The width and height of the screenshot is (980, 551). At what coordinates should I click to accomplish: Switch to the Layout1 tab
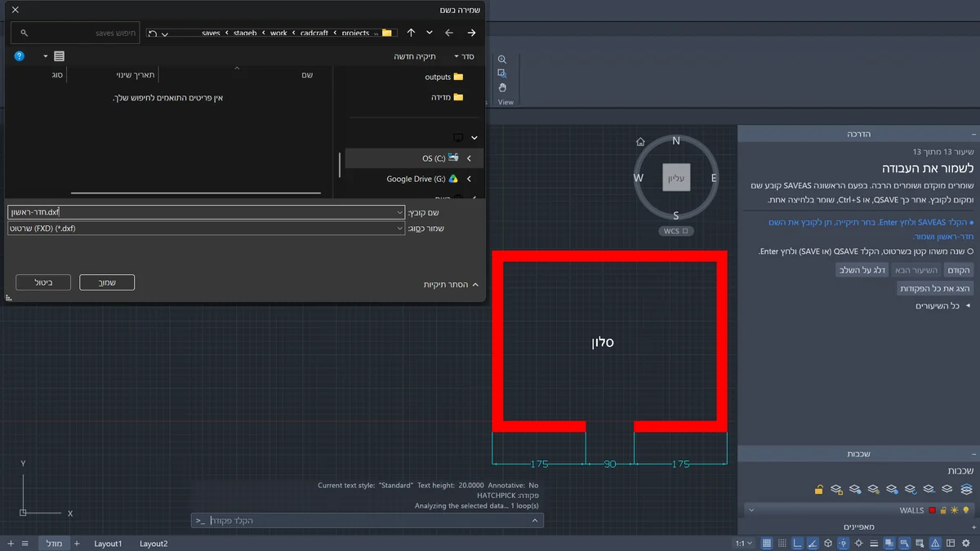108,543
